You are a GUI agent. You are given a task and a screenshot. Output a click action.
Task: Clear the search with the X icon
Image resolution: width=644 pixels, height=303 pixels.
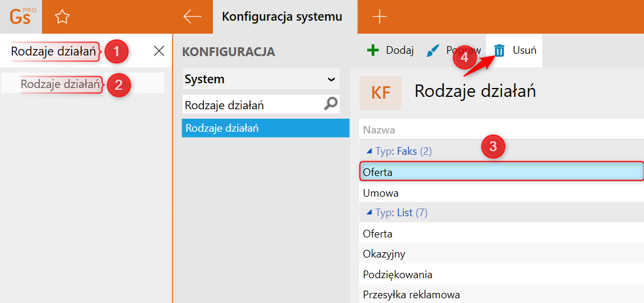tap(159, 51)
